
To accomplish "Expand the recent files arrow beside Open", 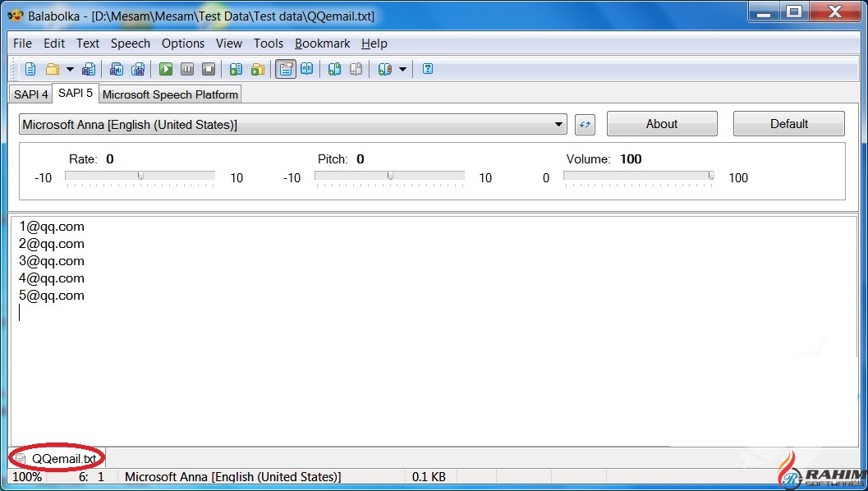I will [x=70, y=69].
